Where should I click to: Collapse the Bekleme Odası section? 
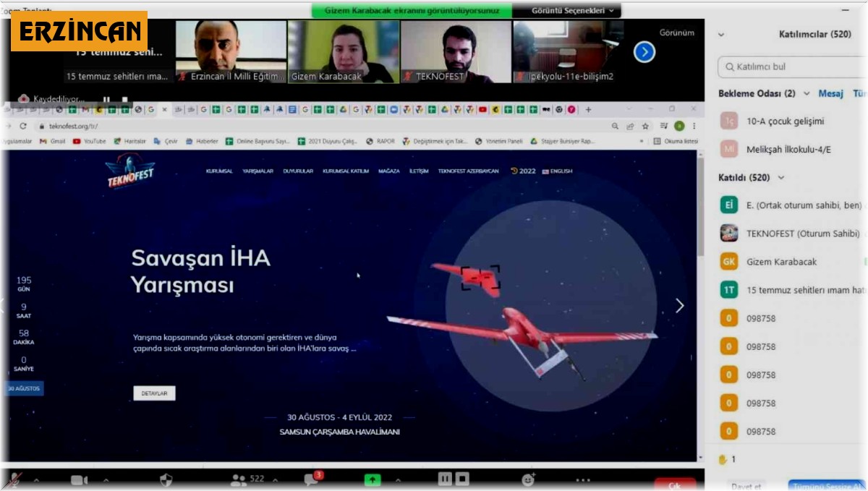[x=807, y=94]
